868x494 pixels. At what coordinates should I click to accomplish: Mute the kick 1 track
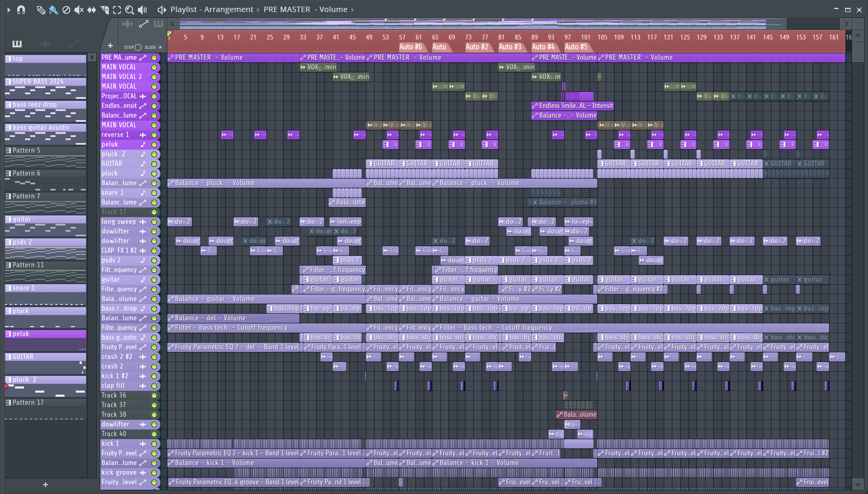154,444
